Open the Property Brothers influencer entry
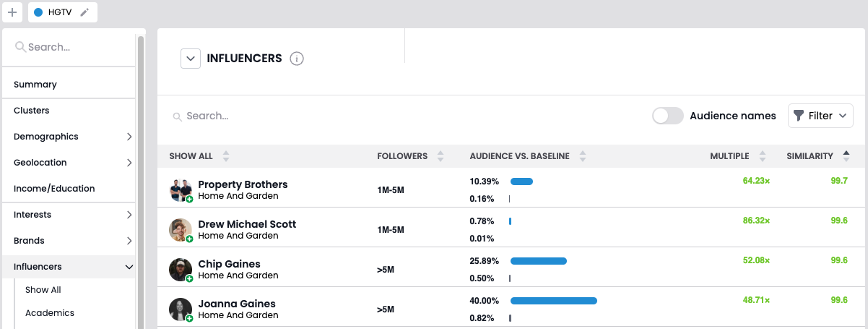Screen dimensions: 868x329 coord(243,184)
